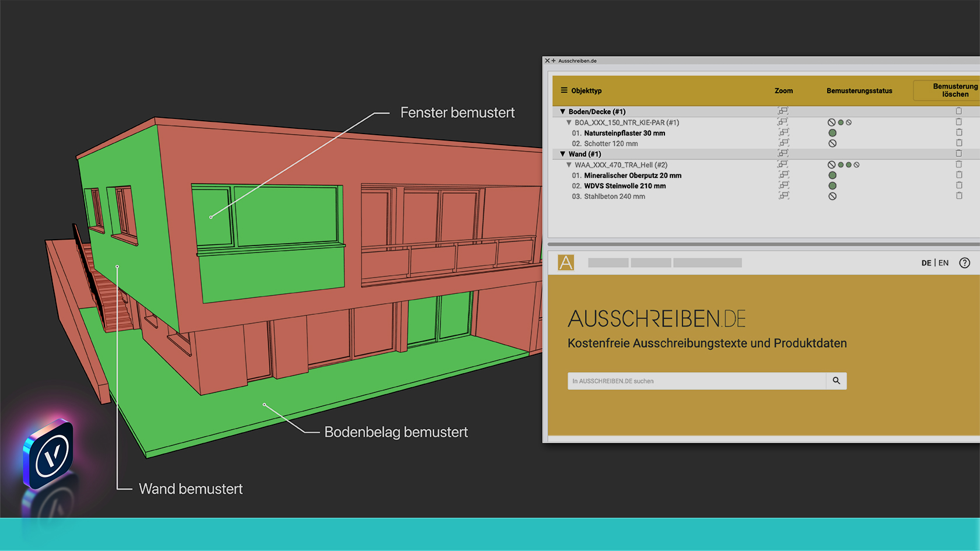Collapse WAA_XXX_470_TRA_Hell (#2) entry
980x551 pixels.
569,165
